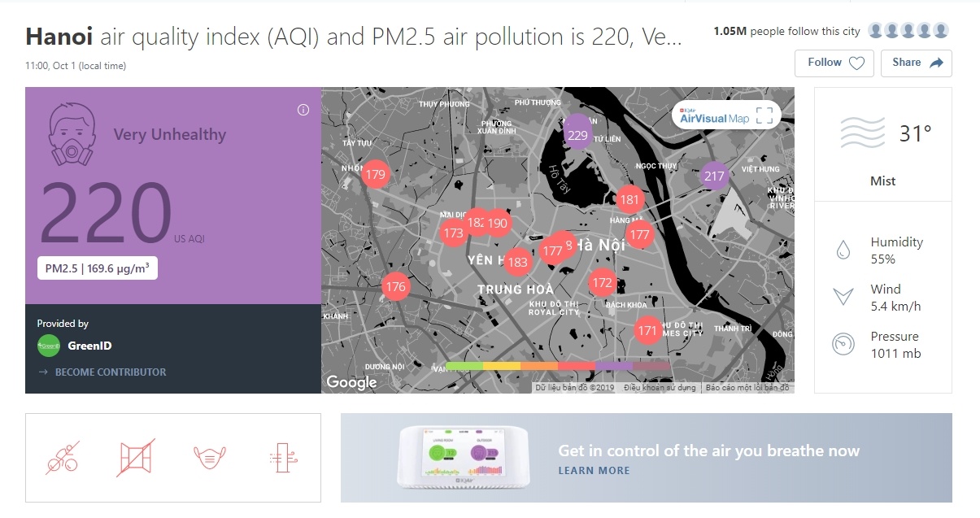
Task: Click the Follow button with heart
Action: pos(834,63)
